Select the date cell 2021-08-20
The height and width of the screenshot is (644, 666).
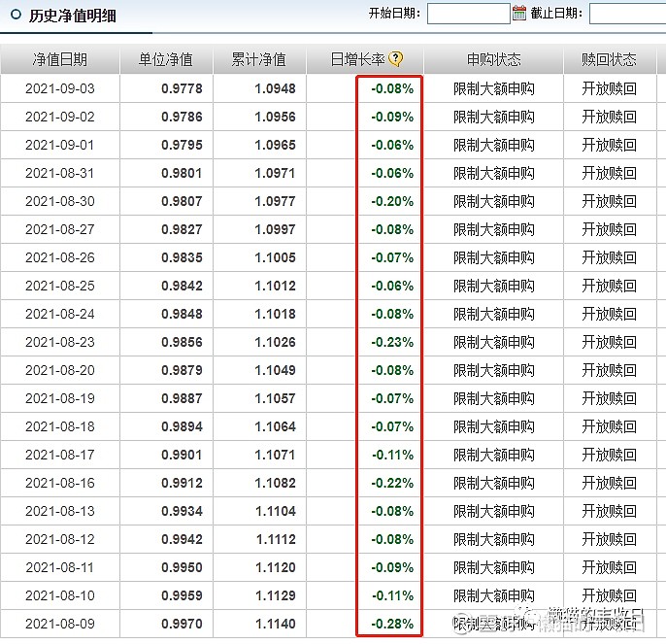point(60,370)
